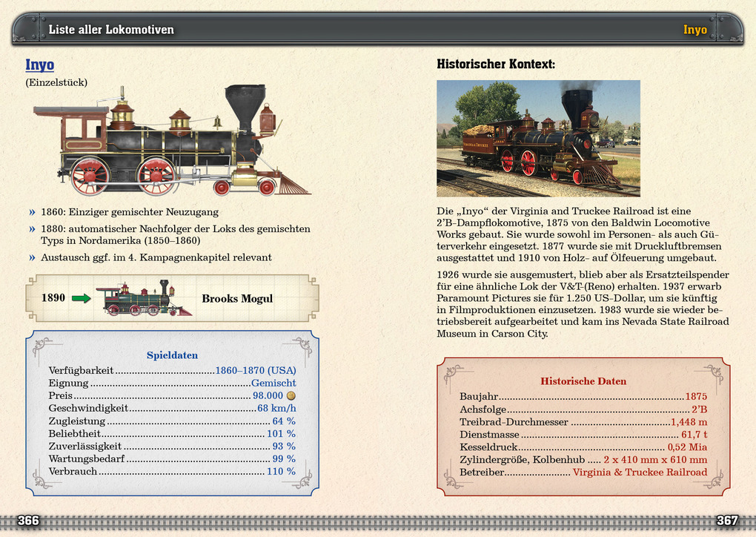Select 'Liste aller Lokomotiven' in the header bar

(x=111, y=30)
